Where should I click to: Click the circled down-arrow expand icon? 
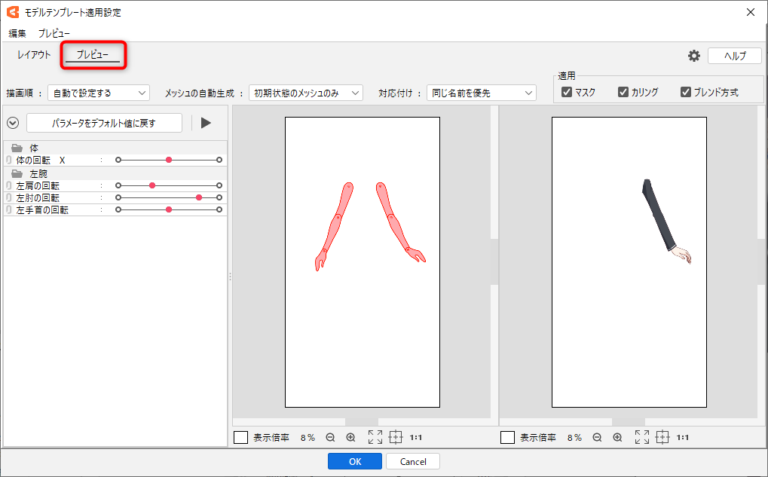(13, 123)
